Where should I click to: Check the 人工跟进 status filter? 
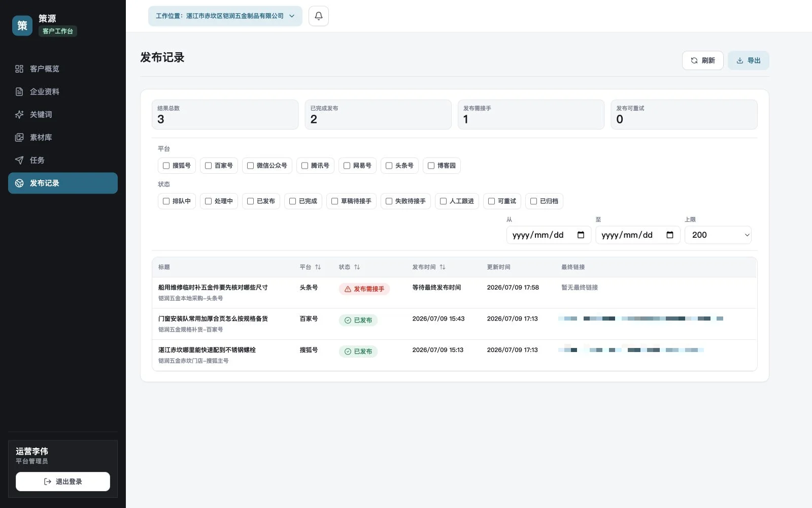pos(443,201)
